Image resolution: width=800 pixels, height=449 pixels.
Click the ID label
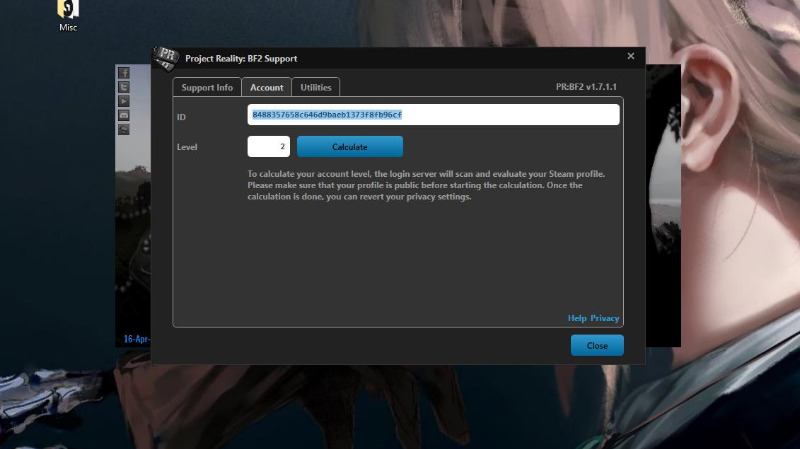(x=181, y=117)
